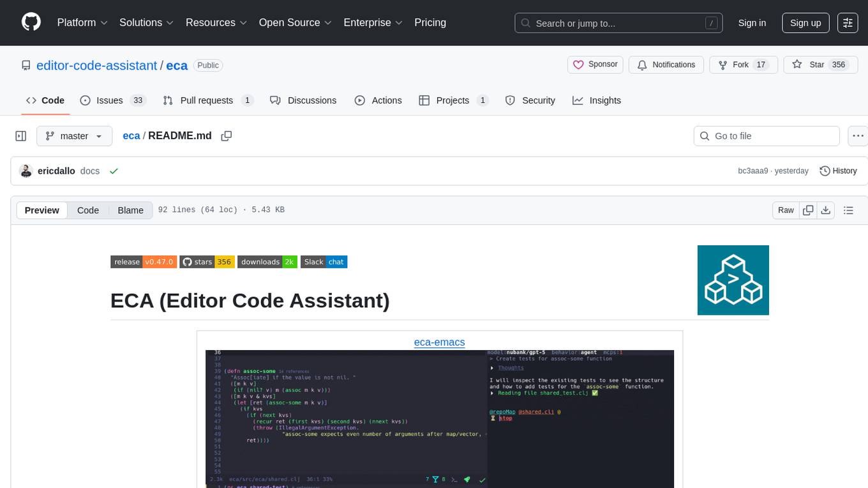868x488 pixels.
Task: Click the Sign up button
Action: (x=805, y=23)
